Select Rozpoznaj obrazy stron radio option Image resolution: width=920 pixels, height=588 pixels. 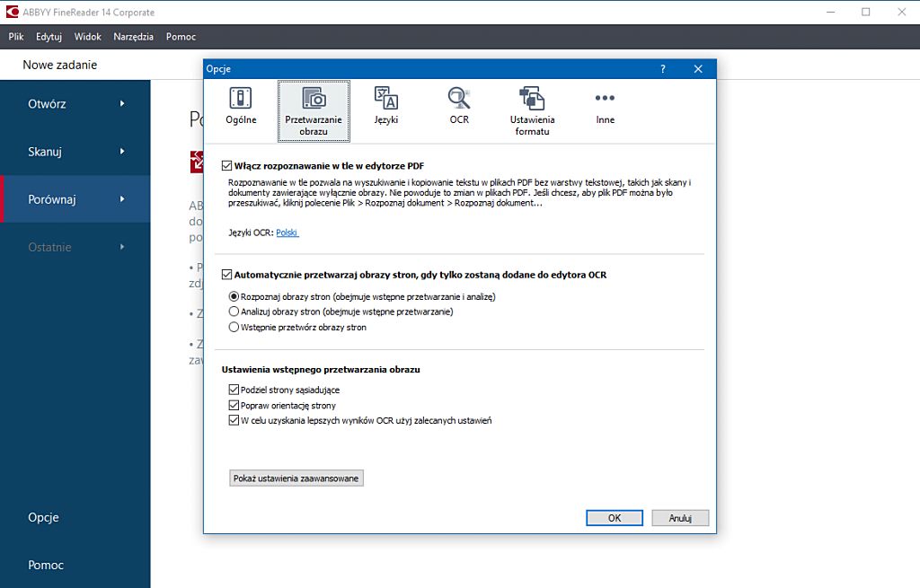[234, 296]
